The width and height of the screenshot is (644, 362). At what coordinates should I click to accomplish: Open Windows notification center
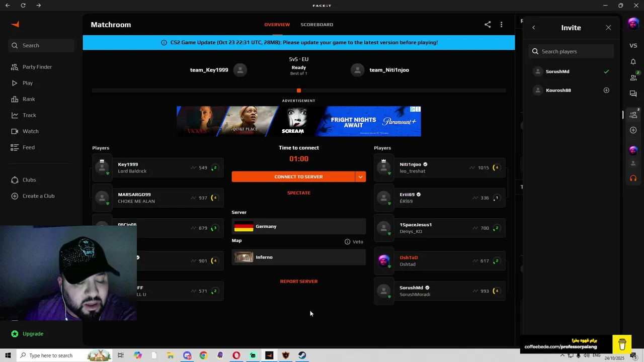pyautogui.click(x=633, y=356)
